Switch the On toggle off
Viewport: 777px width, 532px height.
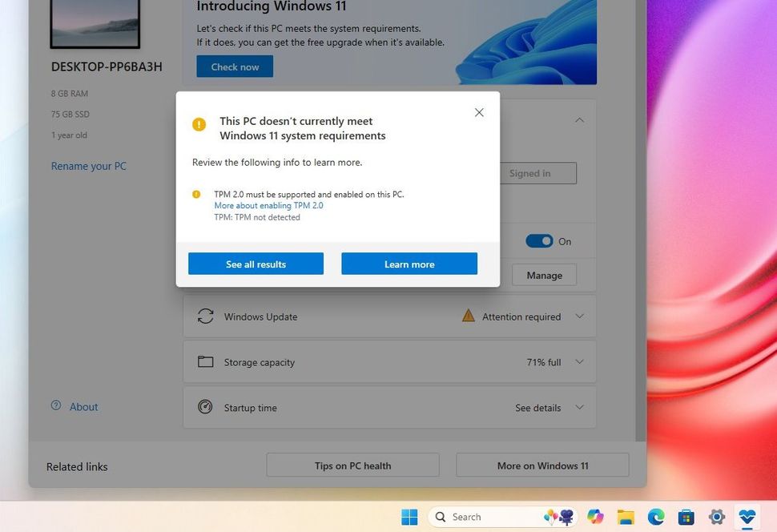tap(539, 241)
